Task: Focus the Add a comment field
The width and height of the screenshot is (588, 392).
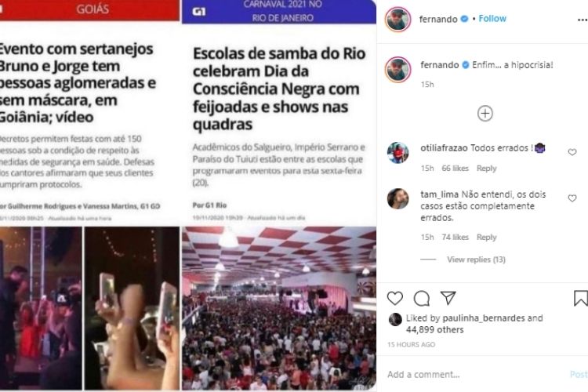Action: click(474, 375)
